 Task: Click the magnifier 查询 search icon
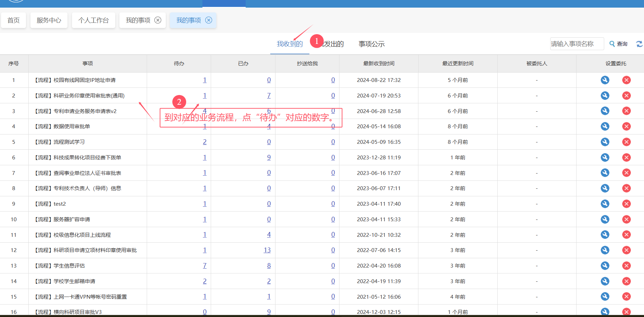(612, 44)
